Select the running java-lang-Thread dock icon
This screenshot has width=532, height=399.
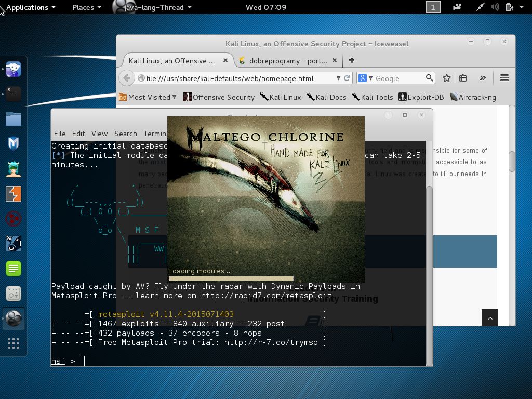[13, 318]
